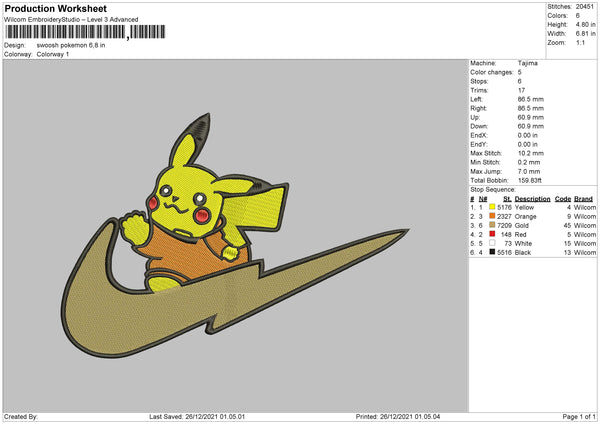The height and width of the screenshot is (424, 600).
Task: Select the red thread color swatch
Action: coord(492,234)
